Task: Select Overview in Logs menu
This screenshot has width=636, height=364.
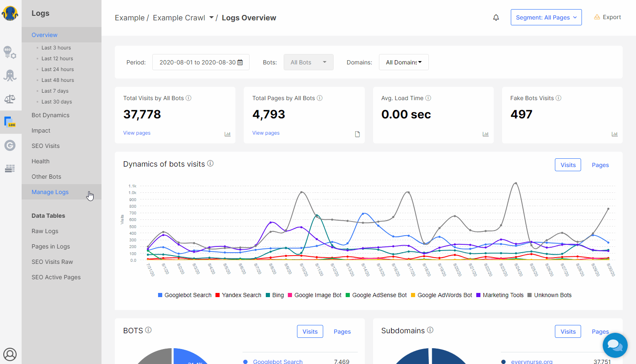Action: (62, 35)
